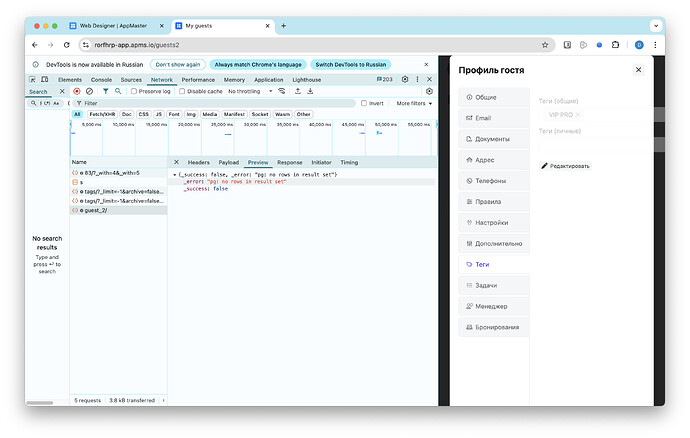
Task: Switch to the Elements DevTools tab
Action: (70, 80)
